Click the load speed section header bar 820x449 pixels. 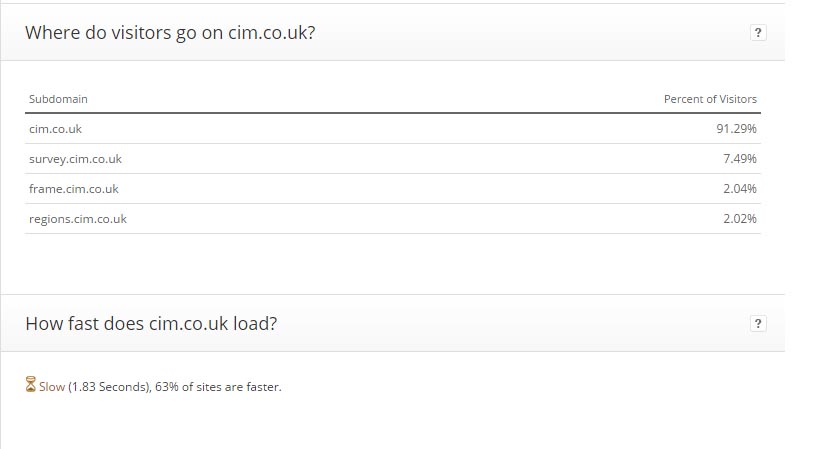tap(393, 323)
